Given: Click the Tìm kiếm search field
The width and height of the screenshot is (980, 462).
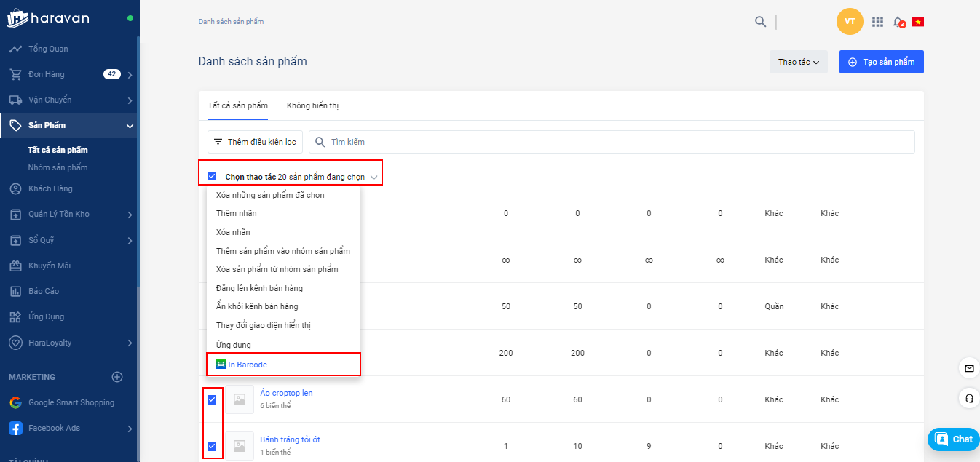Looking at the screenshot, I should pos(612,142).
